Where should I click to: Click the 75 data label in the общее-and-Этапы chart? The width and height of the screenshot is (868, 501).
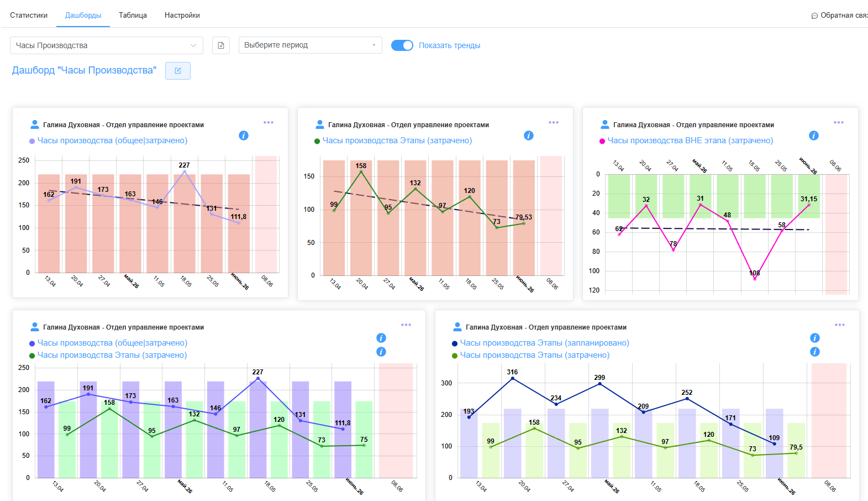click(364, 440)
